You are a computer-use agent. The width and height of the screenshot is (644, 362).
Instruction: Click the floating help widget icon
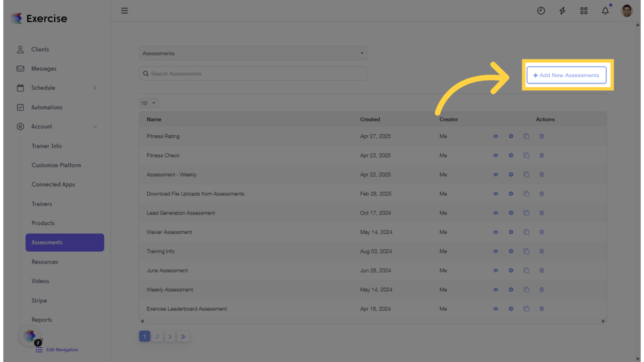coord(30,336)
